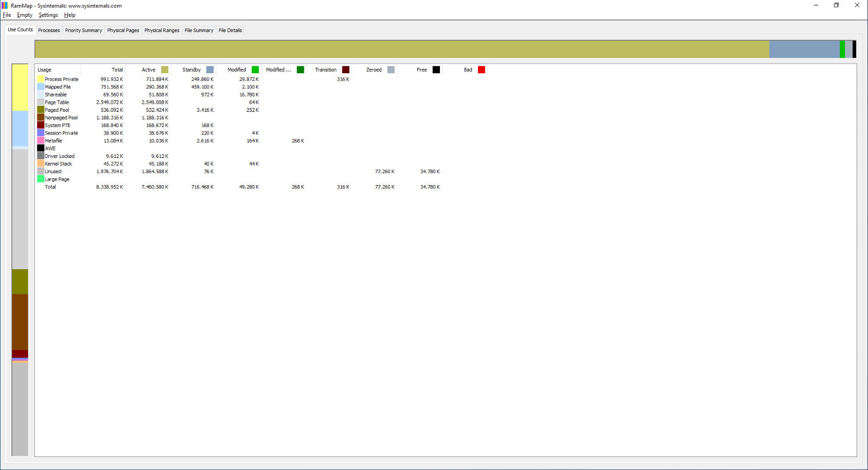868x470 pixels.
Task: Click the 316 K Transition value in Process Private row
Action: [343, 79]
